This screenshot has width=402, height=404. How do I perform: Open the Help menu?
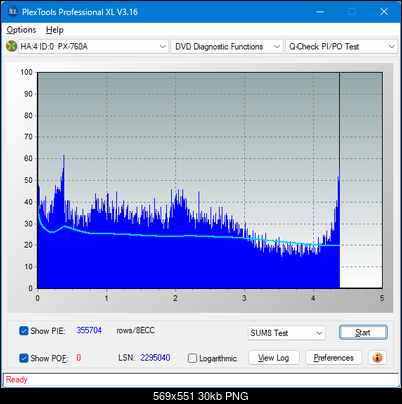55,30
